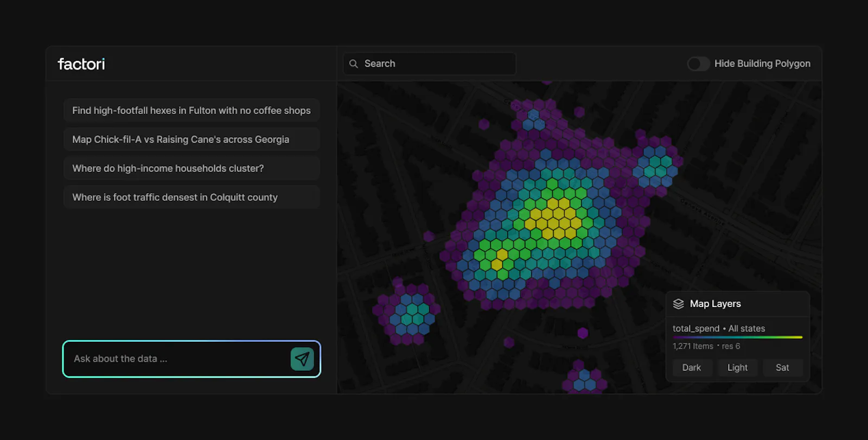Click the Map Layers stack icon
Screen dimensions: 868x440
(x=679, y=304)
